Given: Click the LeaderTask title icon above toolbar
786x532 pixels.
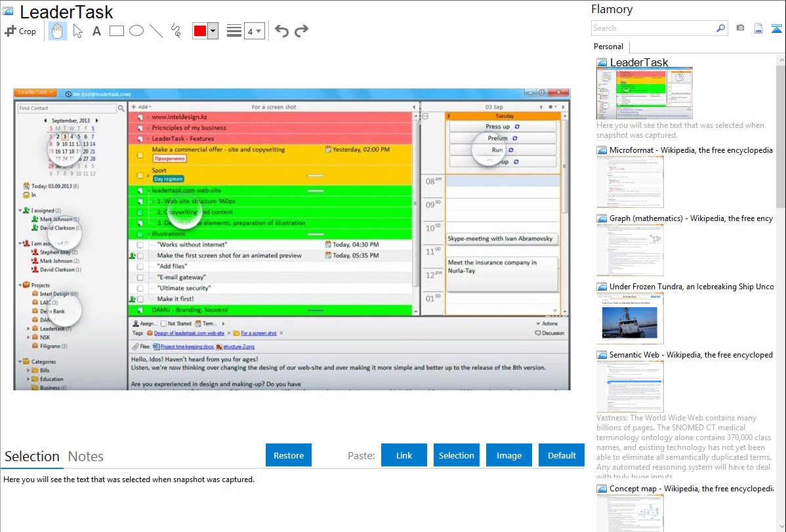Looking at the screenshot, I should pos(8,11).
